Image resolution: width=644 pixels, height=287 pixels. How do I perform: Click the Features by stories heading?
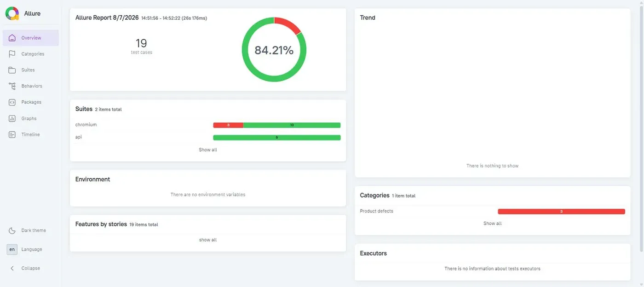(x=101, y=224)
